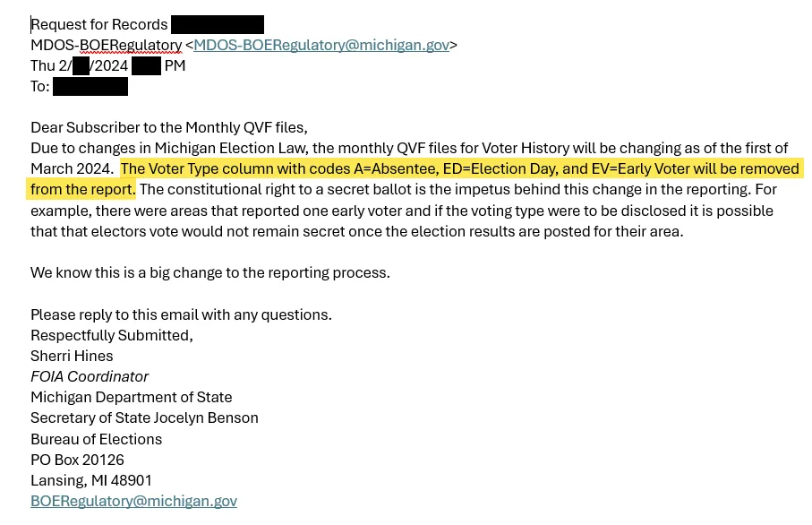Image resolution: width=812 pixels, height=525 pixels.
Task: Click the yellow highlighted Voter Type sentence
Action: [x=459, y=168]
